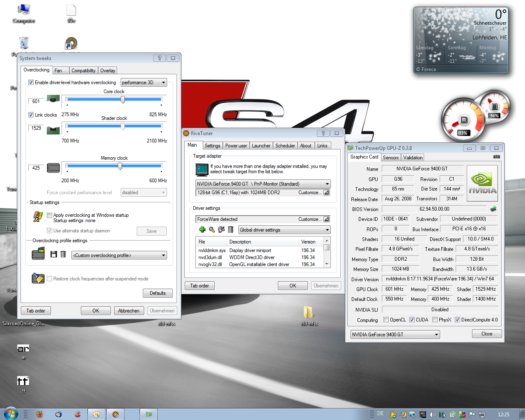The height and width of the screenshot is (420, 525).
Task: Toggle Use alternate startup daemon checkbox
Action: 49,231
